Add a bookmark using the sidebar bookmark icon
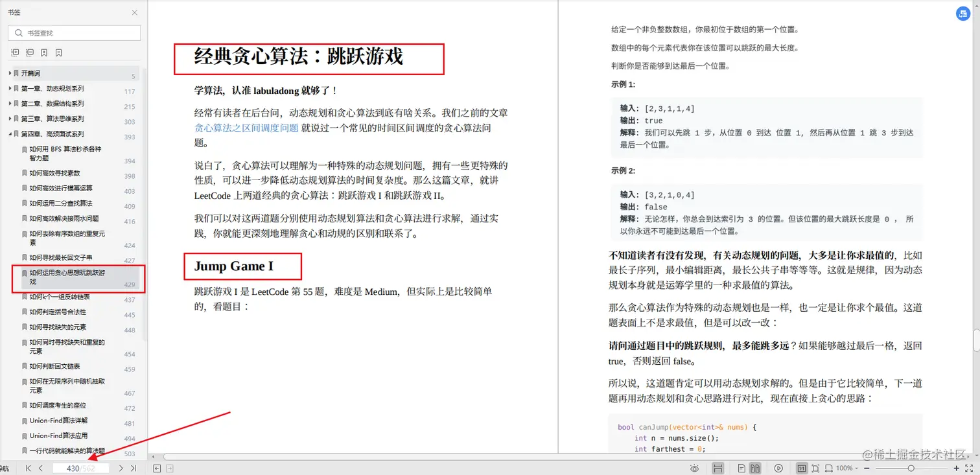 pos(44,53)
